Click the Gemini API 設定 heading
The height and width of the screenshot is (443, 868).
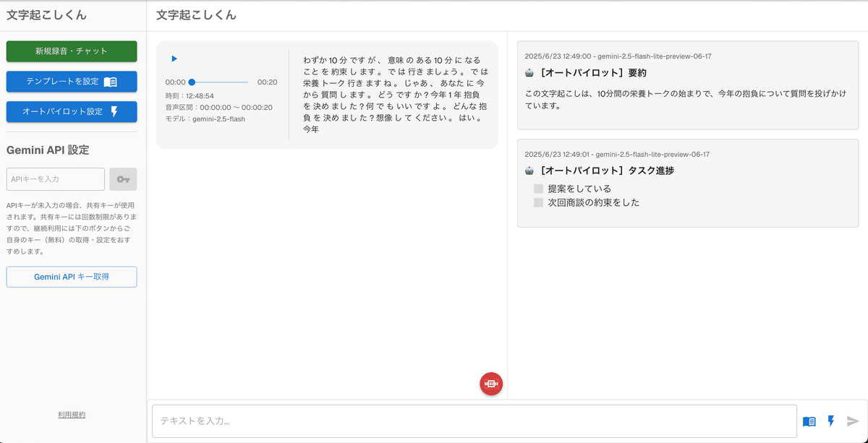click(x=48, y=150)
